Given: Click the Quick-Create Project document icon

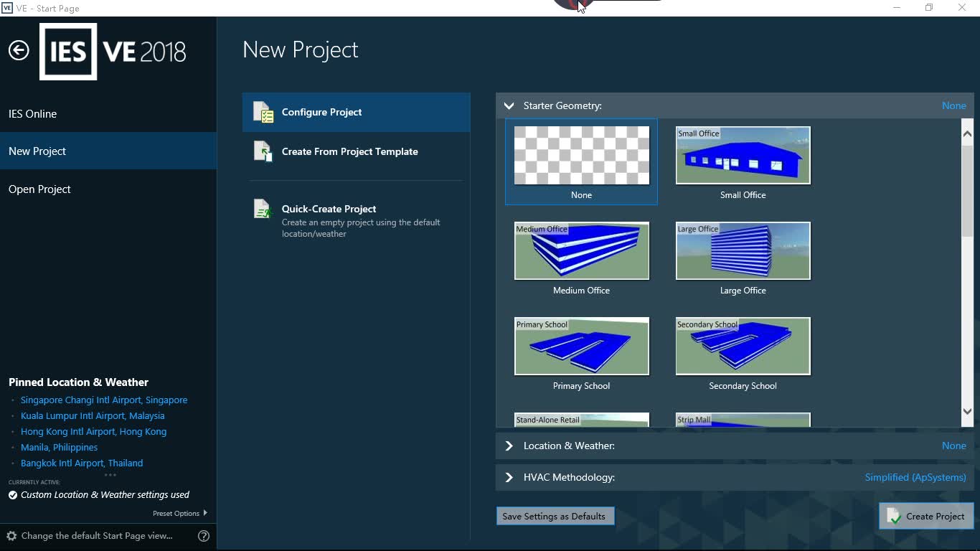Looking at the screenshot, I should (263, 209).
